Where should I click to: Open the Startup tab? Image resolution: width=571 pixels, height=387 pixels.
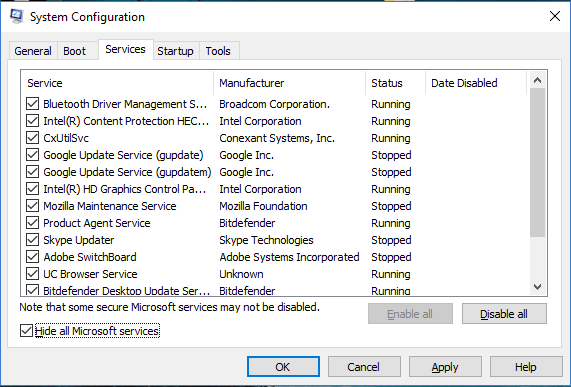pos(175,51)
